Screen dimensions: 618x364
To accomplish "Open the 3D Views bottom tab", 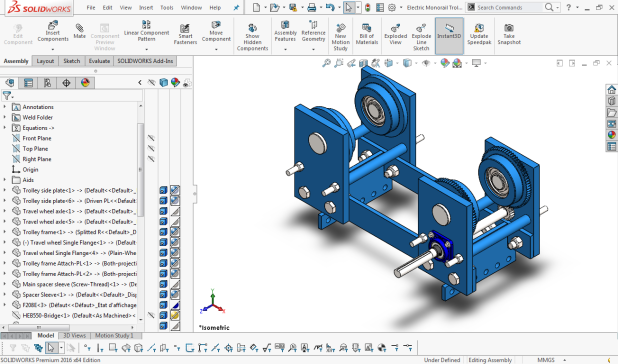I will [x=74, y=336].
